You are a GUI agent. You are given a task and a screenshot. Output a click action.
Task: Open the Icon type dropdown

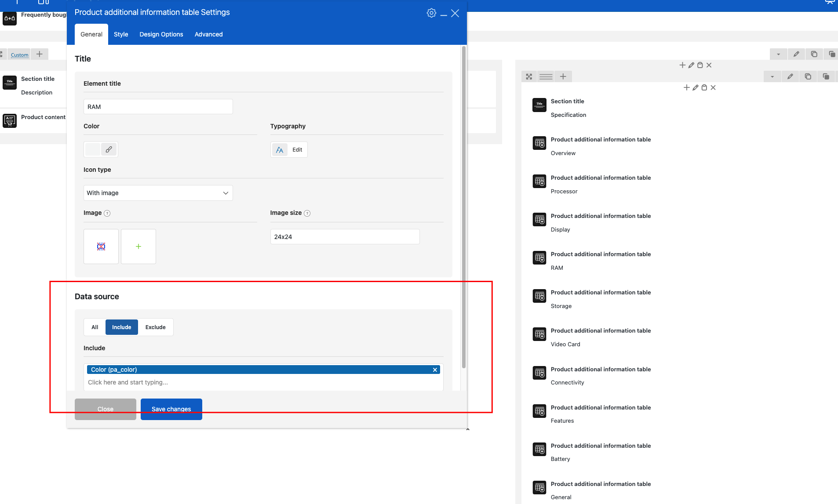(x=158, y=193)
